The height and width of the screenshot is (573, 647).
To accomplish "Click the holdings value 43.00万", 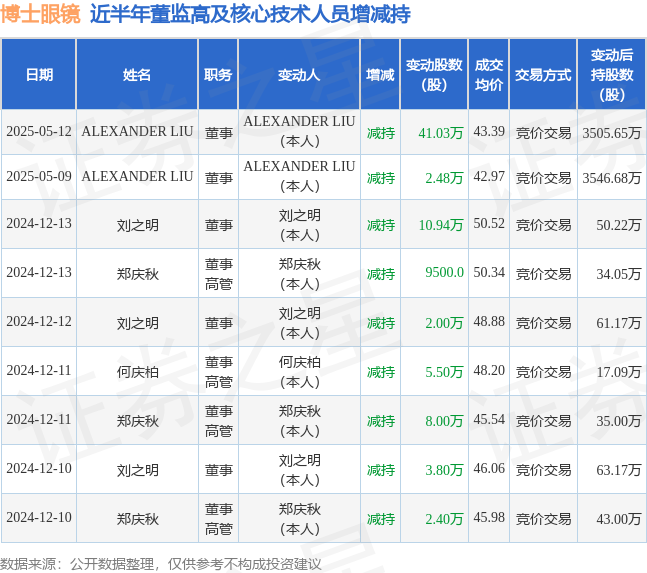I will pos(619,519).
